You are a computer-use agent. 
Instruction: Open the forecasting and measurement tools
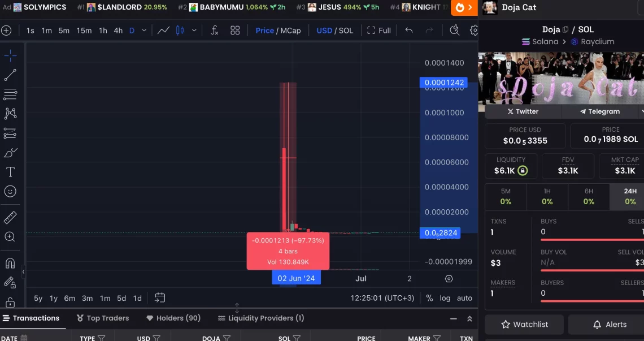[x=10, y=133]
